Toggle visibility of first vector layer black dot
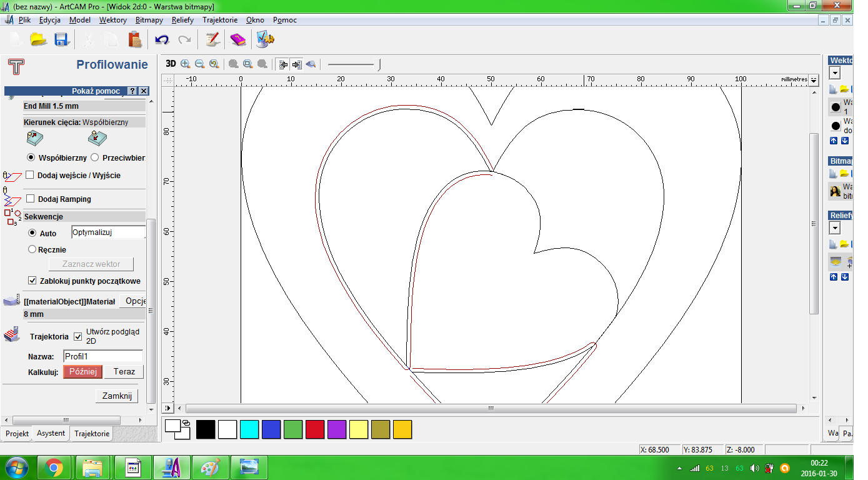Screen dimensions: 868x480 coord(836,107)
